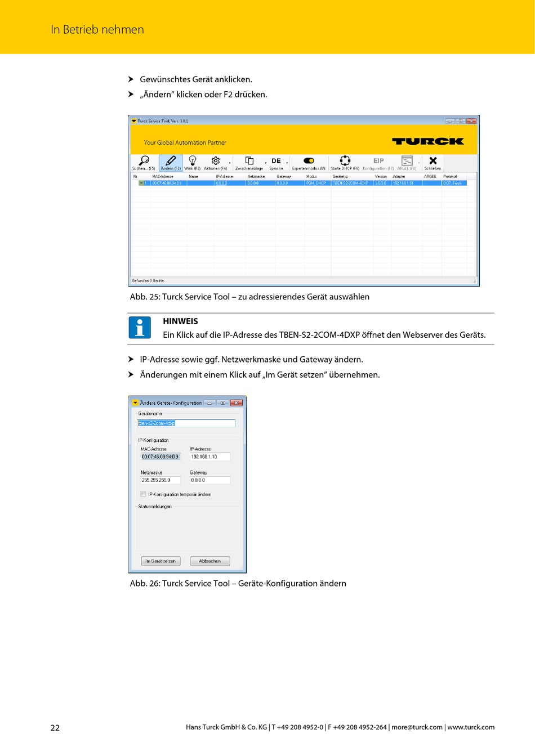This screenshot has width=535, height=756.
Task: Expand the Aktionen dropdown arrow
Action: [x=230, y=163]
